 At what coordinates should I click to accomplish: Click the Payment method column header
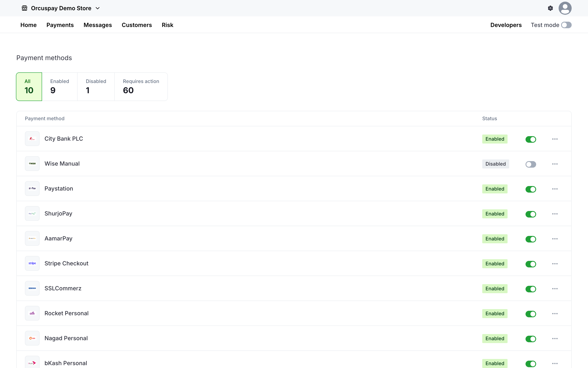pyautogui.click(x=45, y=119)
